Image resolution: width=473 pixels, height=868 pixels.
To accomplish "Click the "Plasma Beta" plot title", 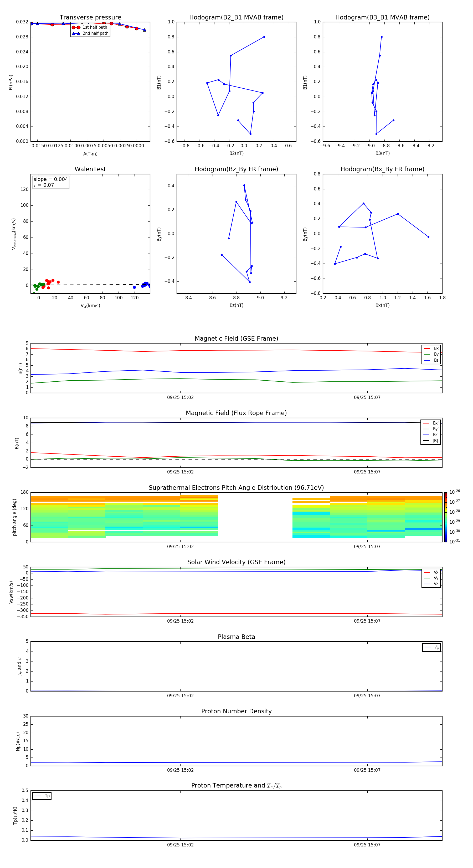I will click(x=236, y=637).
